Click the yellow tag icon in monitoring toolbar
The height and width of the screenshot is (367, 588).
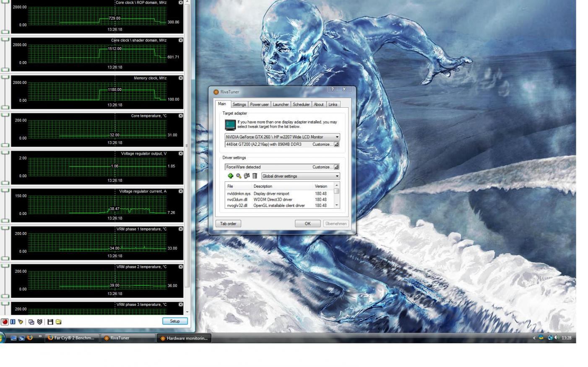point(21,322)
